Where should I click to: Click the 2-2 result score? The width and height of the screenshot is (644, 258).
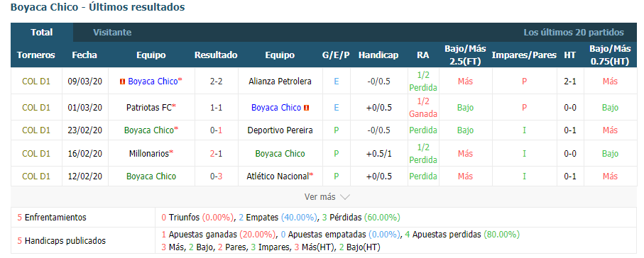click(x=216, y=82)
